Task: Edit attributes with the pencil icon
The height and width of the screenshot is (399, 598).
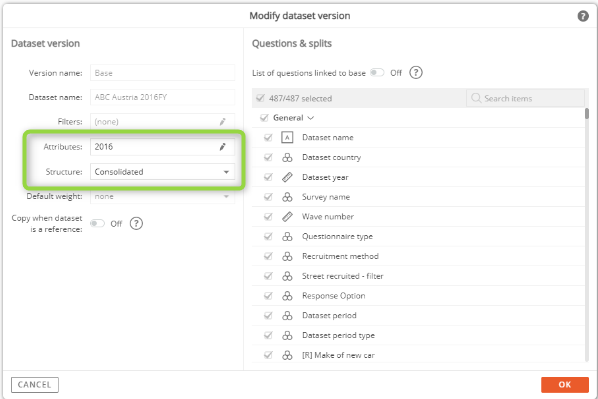Action: [x=223, y=147]
